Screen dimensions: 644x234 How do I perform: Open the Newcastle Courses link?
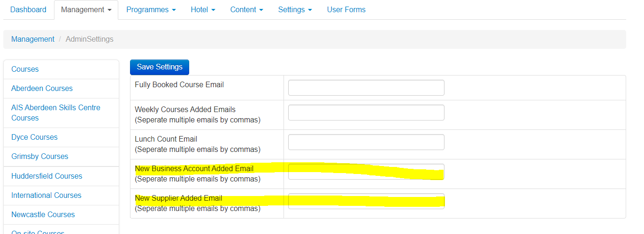(43, 215)
